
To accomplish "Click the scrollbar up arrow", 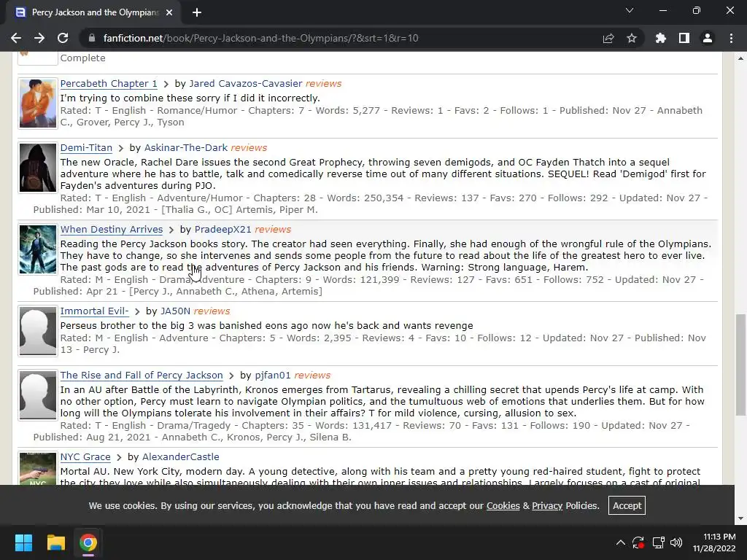I will coord(740,58).
